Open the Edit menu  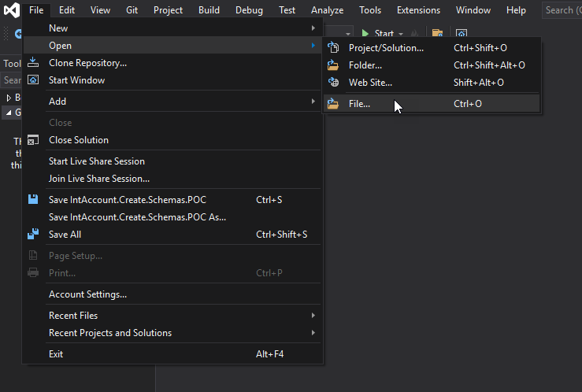click(67, 10)
